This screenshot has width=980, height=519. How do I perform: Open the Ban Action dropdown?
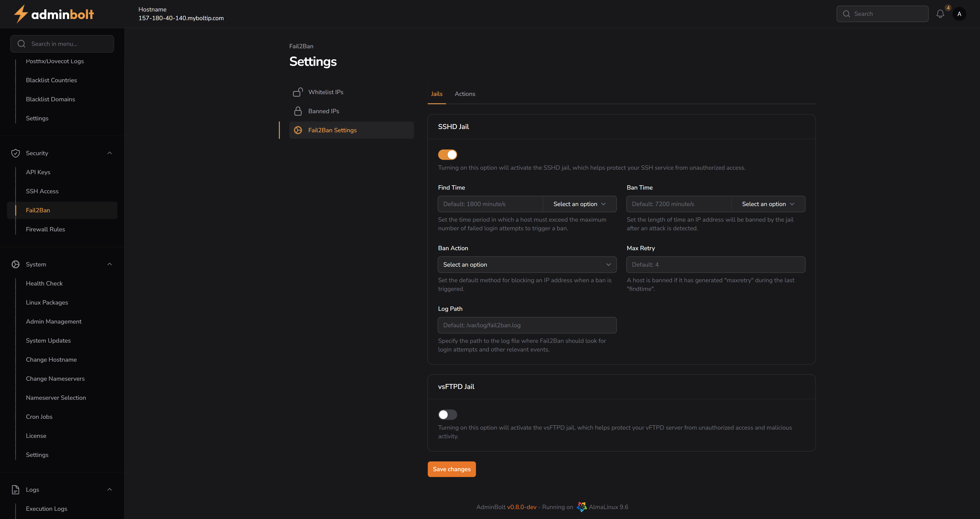[527, 264]
